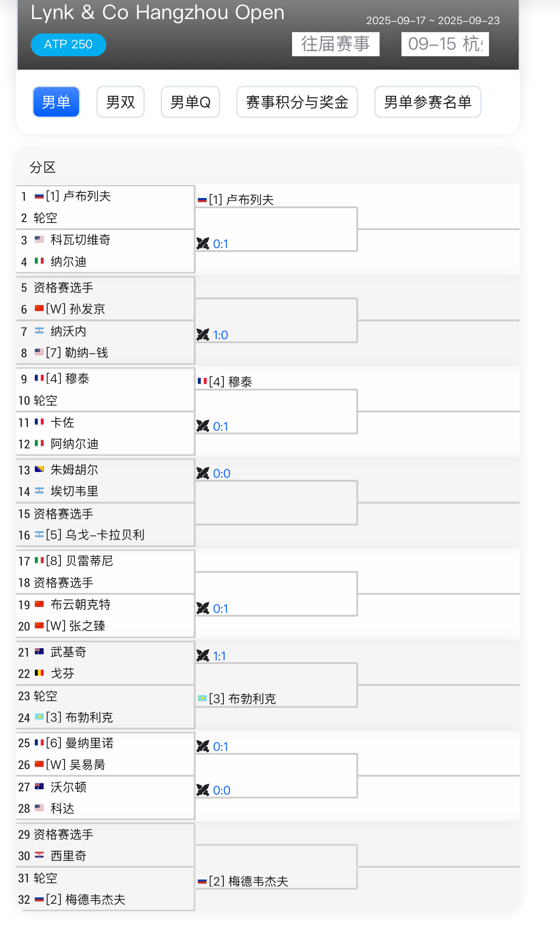Screen dimensions: 560x927
Task: Click crossed-rackets icon beside 科瓦切维奇 match score
Action: pyautogui.click(x=203, y=243)
